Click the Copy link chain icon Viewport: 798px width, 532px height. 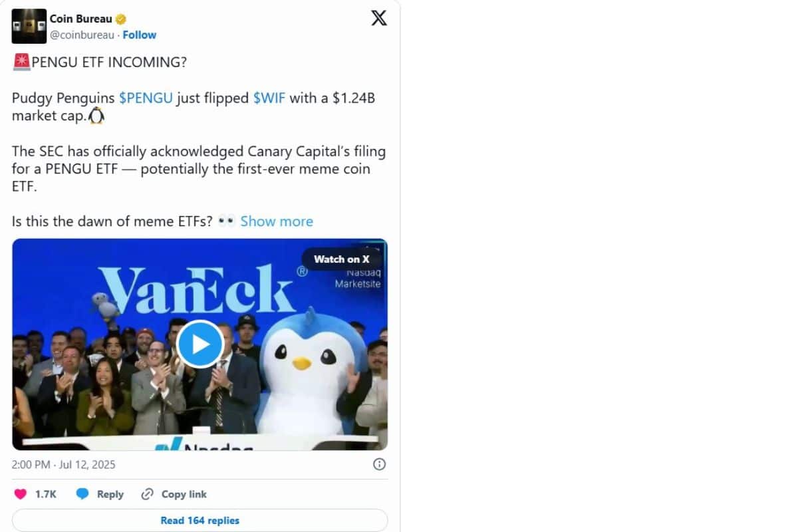[x=148, y=494]
